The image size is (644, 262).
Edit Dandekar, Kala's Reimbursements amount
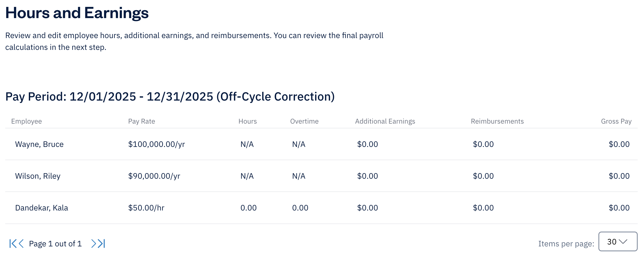click(483, 208)
